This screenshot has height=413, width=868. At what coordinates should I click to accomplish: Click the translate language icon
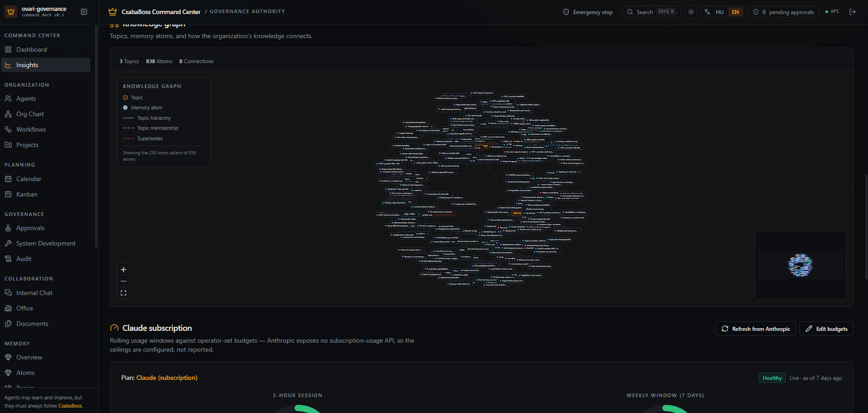[x=707, y=12]
